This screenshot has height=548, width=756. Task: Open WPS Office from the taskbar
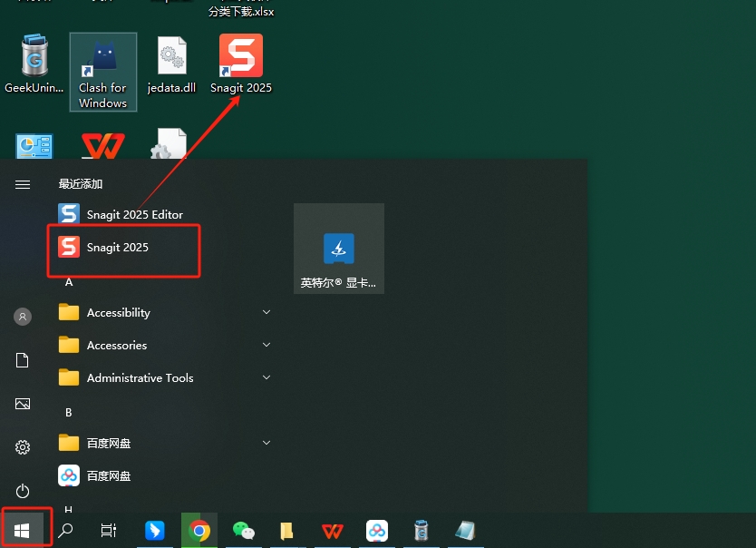point(332,531)
